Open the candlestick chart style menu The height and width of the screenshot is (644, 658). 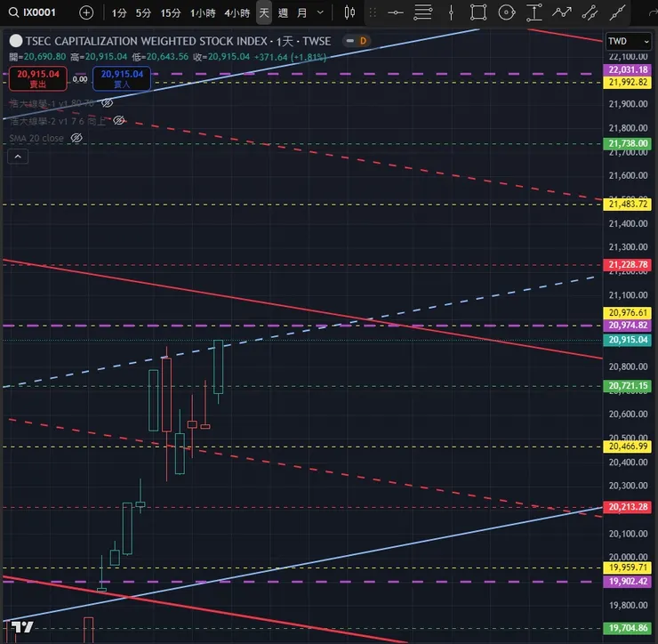349,12
